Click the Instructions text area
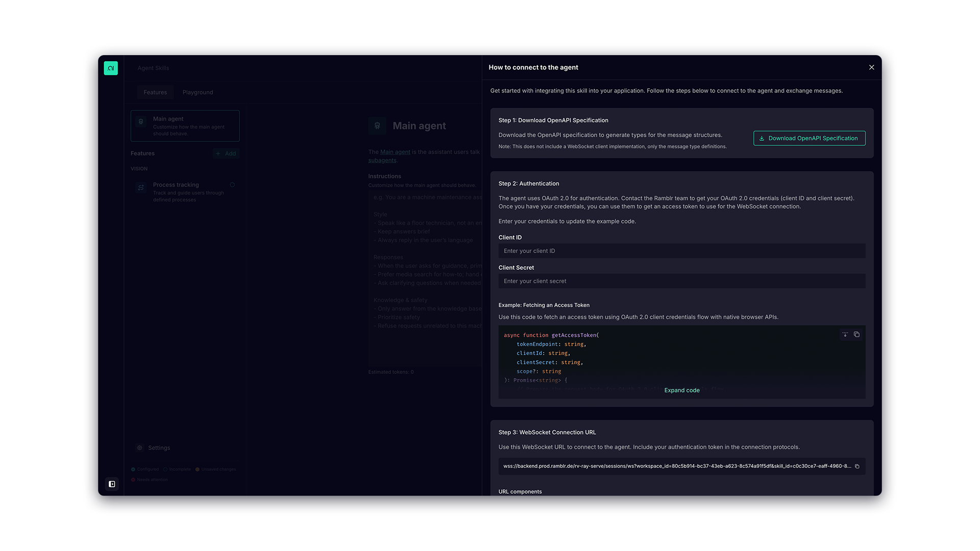The image size is (980, 551). pos(425,279)
